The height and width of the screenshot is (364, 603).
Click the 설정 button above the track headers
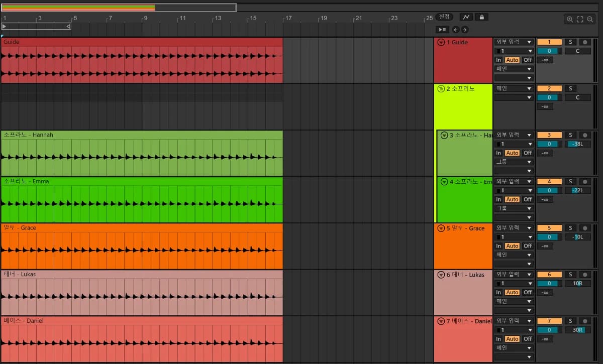coord(445,17)
